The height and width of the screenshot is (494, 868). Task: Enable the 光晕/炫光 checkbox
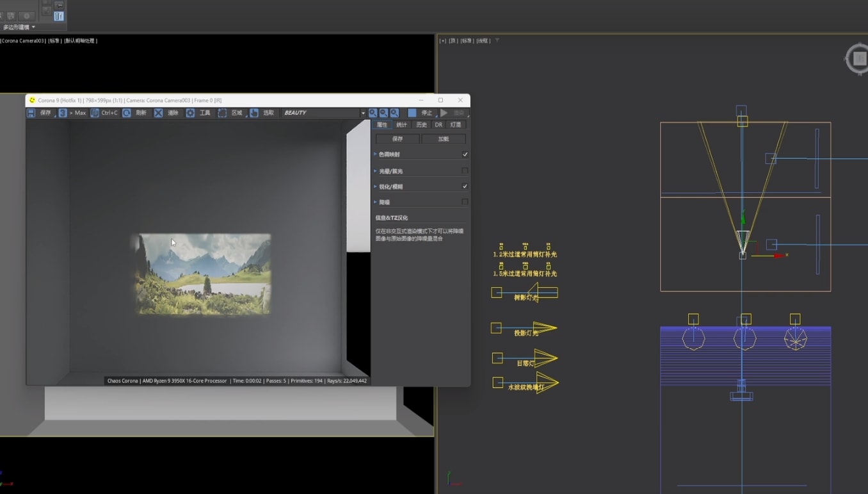465,171
